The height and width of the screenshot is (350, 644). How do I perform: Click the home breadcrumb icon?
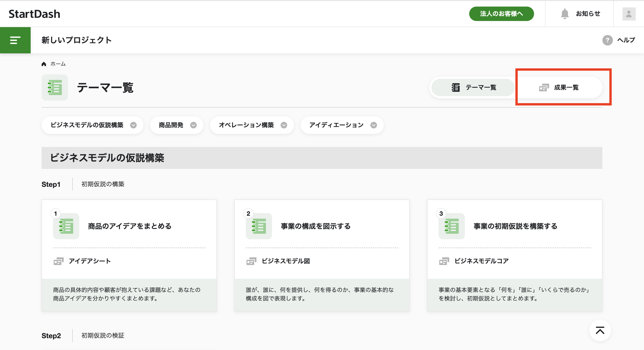[44, 64]
